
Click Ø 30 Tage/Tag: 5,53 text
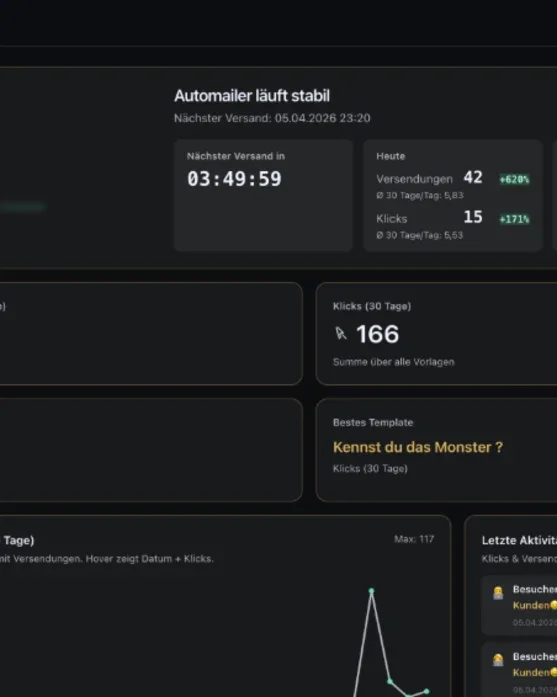(x=420, y=235)
